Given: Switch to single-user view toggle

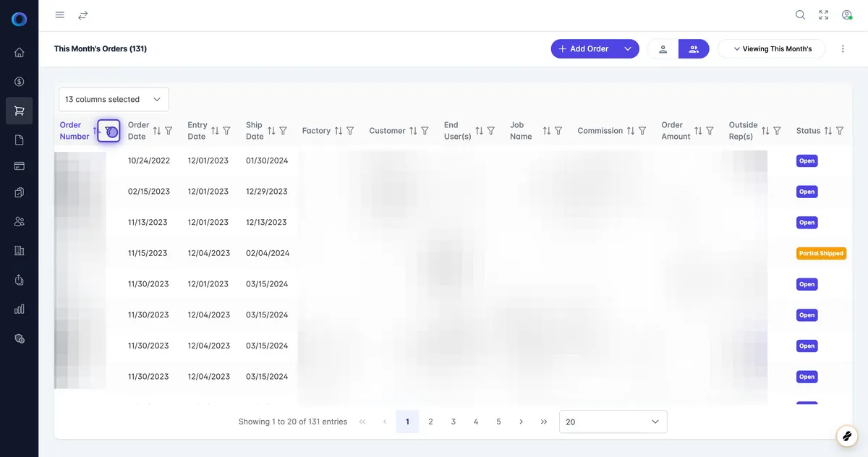Looking at the screenshot, I should click(663, 48).
